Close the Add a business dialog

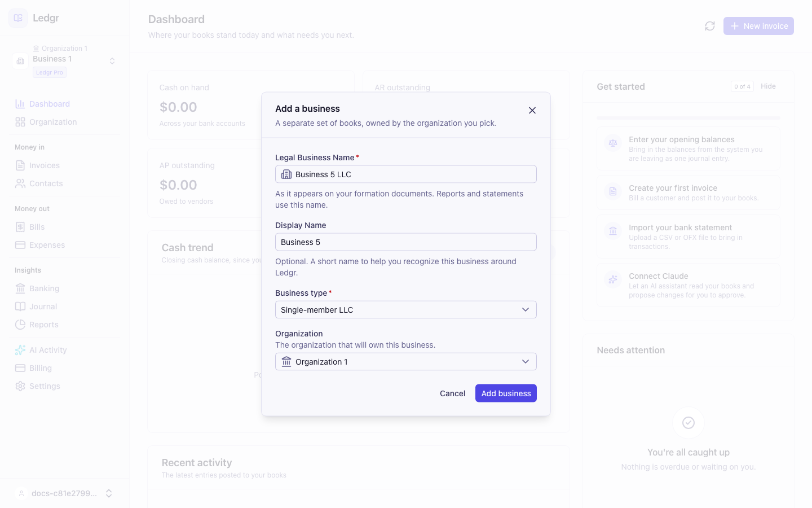[532, 110]
